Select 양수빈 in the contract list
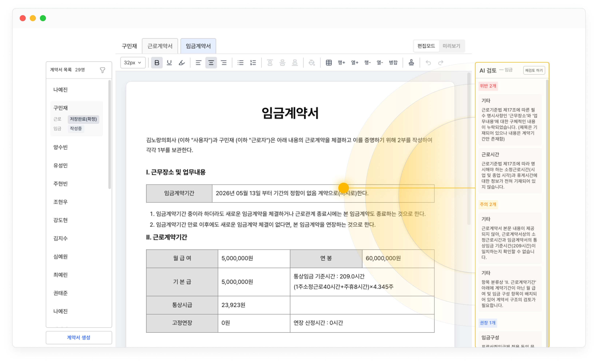 (x=61, y=147)
